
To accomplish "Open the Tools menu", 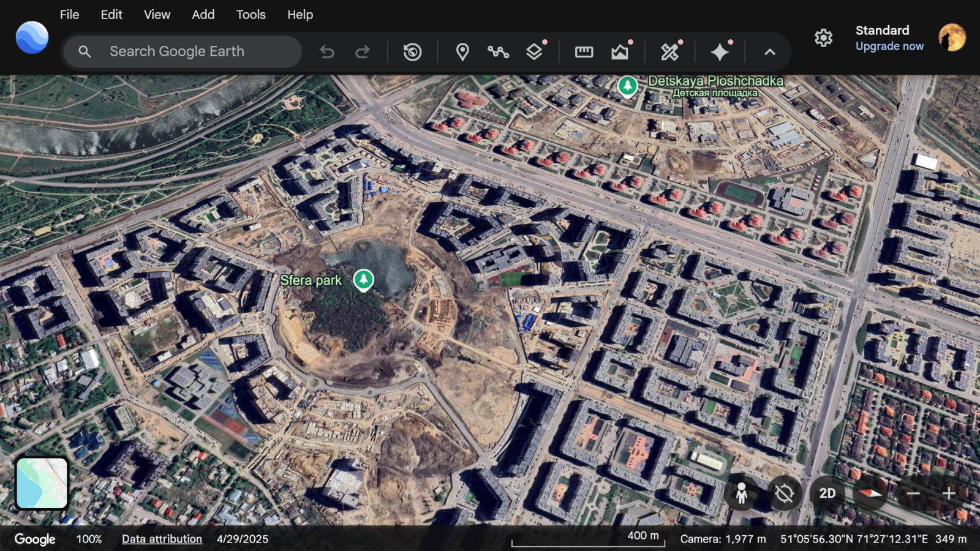I will [x=251, y=15].
